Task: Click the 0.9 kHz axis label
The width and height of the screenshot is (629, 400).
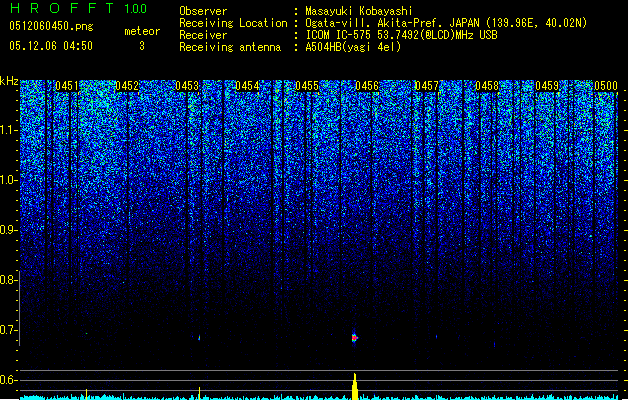Action: 8,230
